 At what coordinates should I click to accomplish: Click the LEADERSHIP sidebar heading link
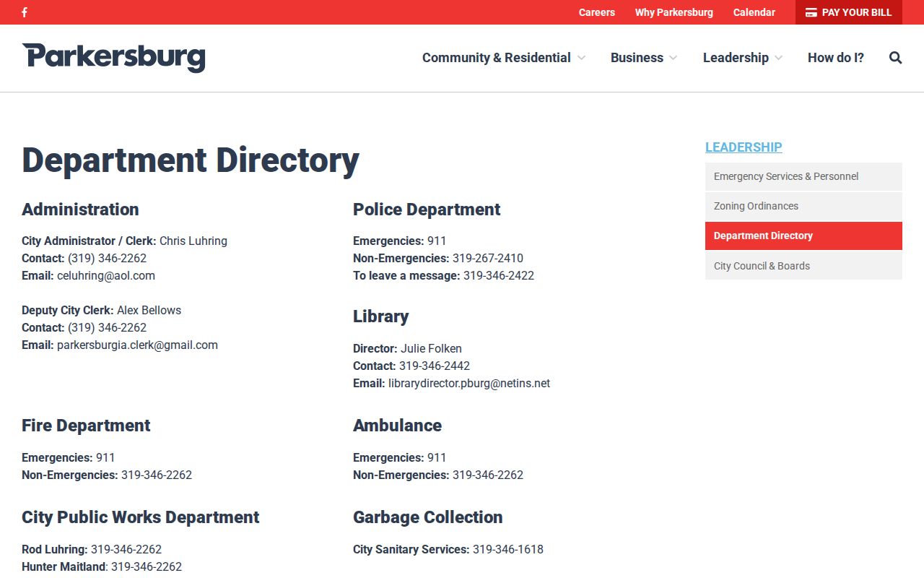click(x=744, y=147)
